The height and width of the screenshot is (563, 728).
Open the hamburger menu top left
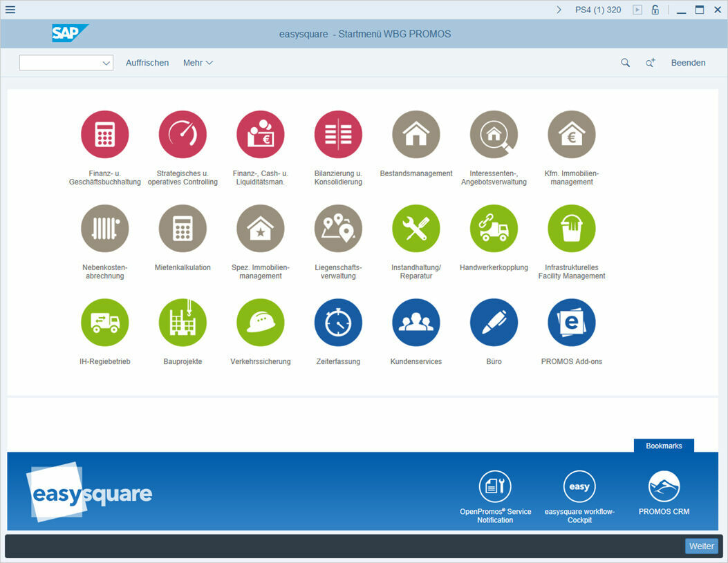coord(10,9)
